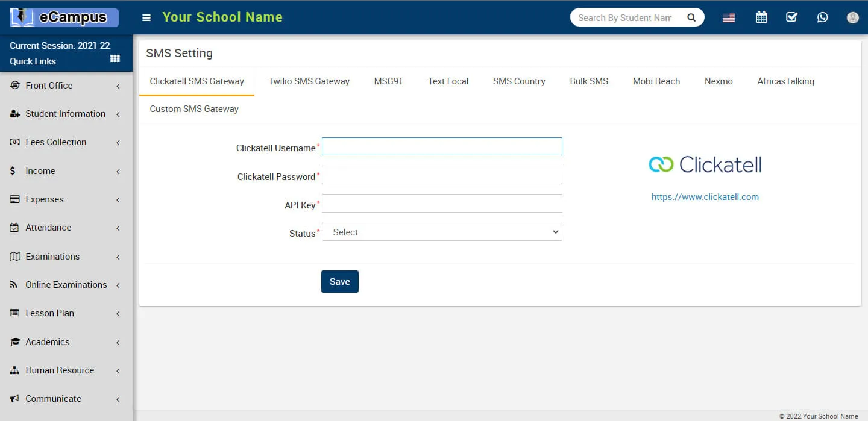Image resolution: width=868 pixels, height=421 pixels.
Task: Switch to the Custom SMS Gateway tab
Action: (x=194, y=109)
